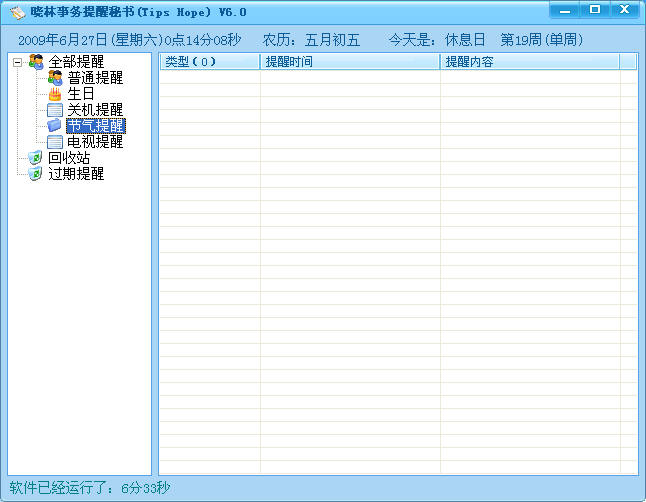The width and height of the screenshot is (646, 502).
Task: Select 全部提醒 in the tree
Action: click(76, 62)
